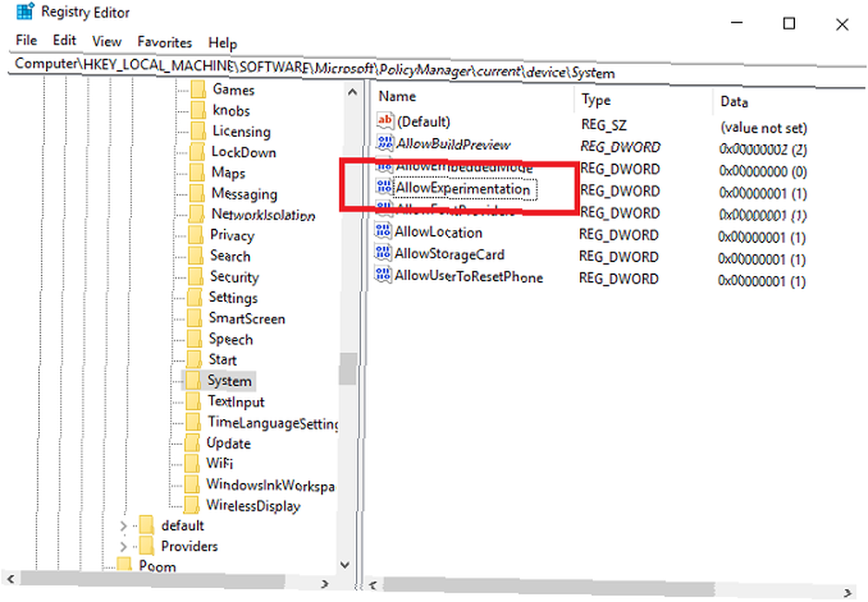The width and height of the screenshot is (868, 602).
Task: Select the Games key label
Action: (233, 89)
